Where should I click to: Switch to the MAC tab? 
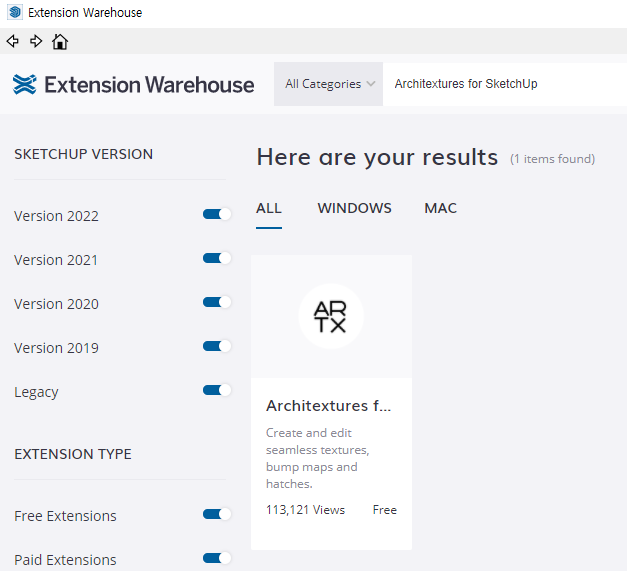(440, 208)
